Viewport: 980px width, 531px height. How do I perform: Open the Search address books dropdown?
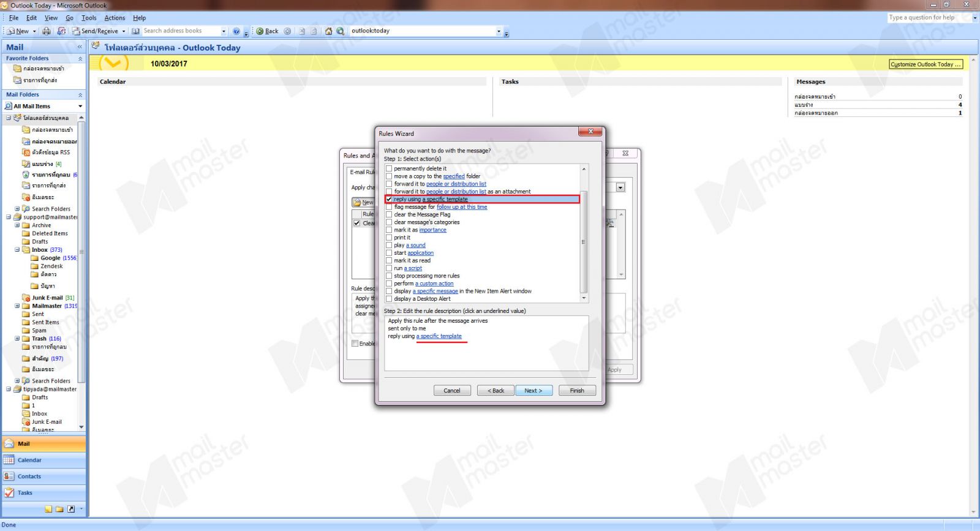(224, 31)
